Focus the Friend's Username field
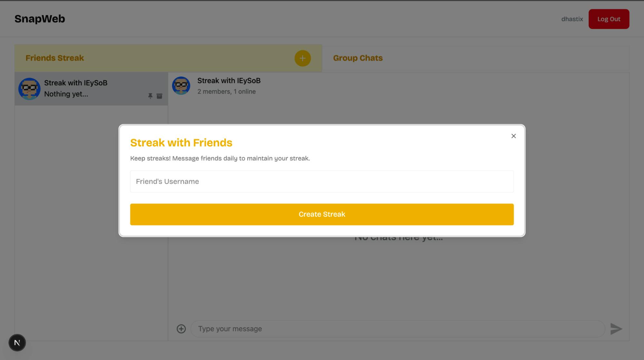The height and width of the screenshot is (360, 644). (322, 182)
